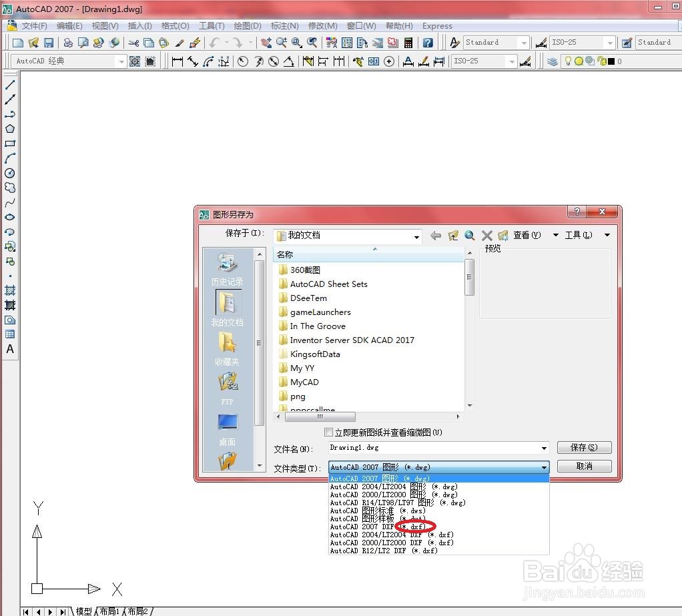Click Search the Web icon in dialog
This screenshot has width=682, height=616.
click(469, 236)
